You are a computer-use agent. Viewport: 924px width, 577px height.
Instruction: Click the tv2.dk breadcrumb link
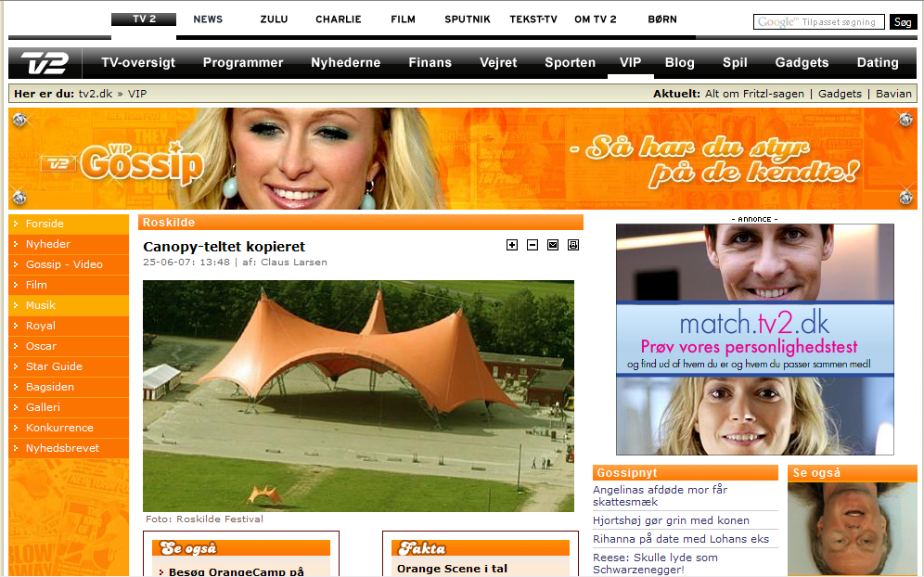tap(96, 94)
